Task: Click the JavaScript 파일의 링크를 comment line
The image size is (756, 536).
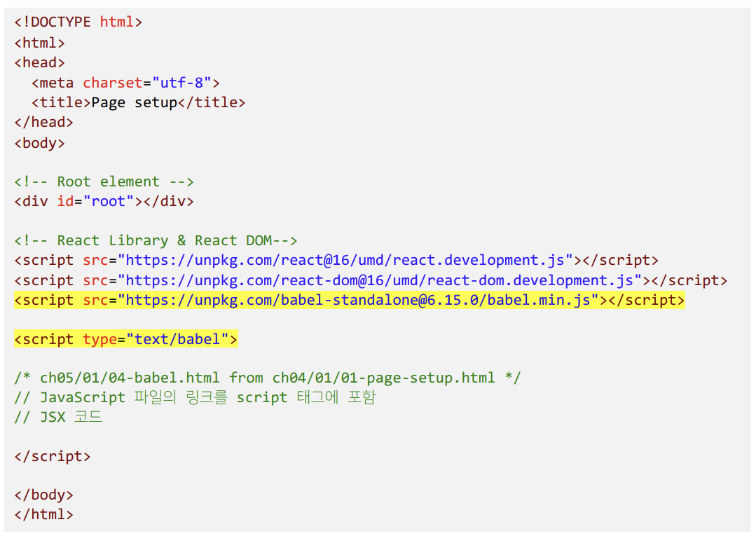Action: pyautogui.click(x=195, y=397)
